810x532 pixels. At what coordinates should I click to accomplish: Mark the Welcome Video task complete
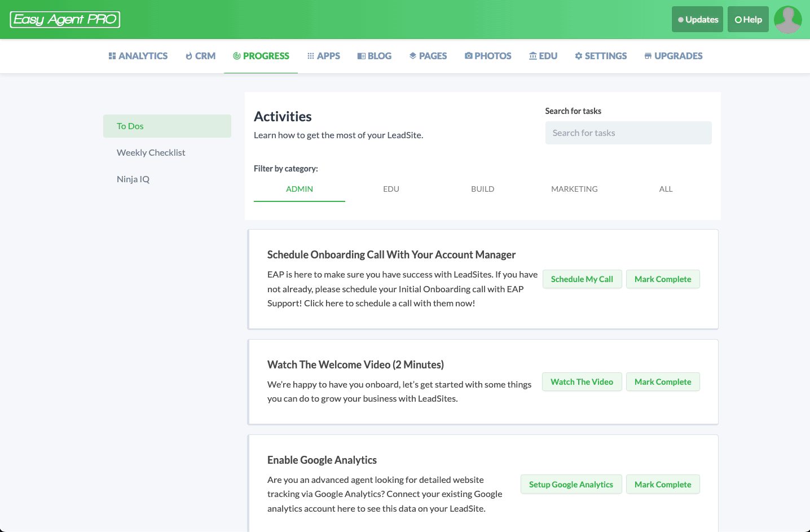click(x=663, y=382)
